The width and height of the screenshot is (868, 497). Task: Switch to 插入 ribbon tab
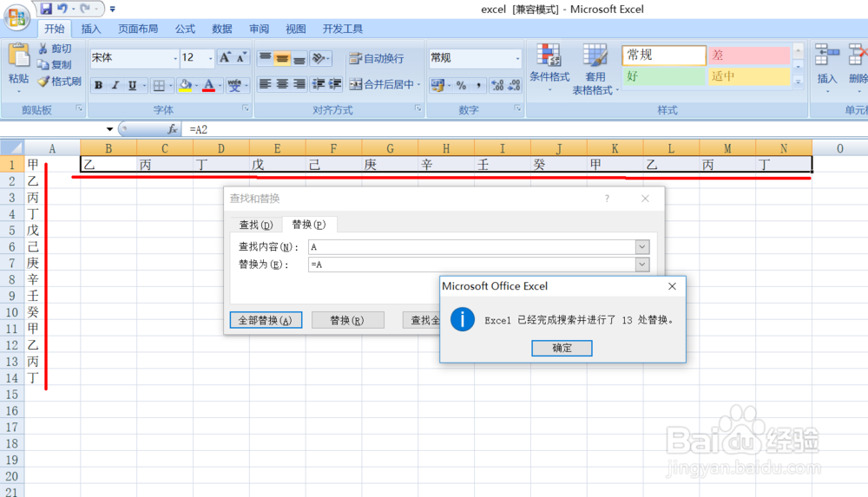(91, 29)
